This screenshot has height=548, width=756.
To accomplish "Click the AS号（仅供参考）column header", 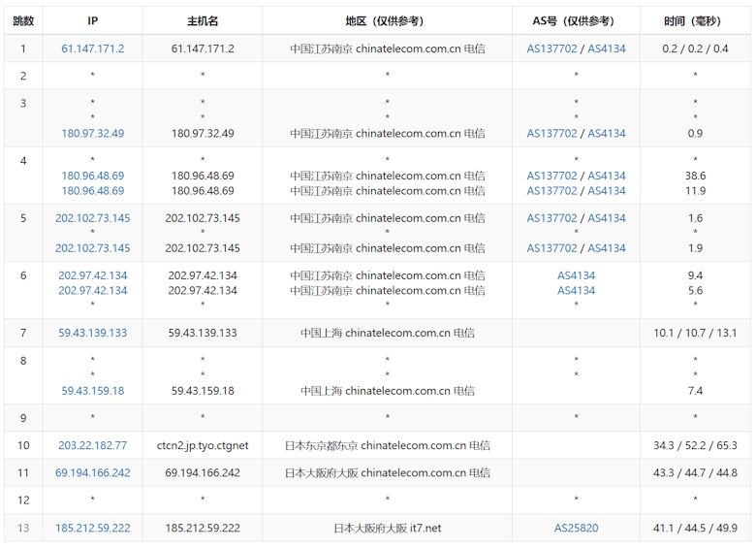I will pos(576,20).
